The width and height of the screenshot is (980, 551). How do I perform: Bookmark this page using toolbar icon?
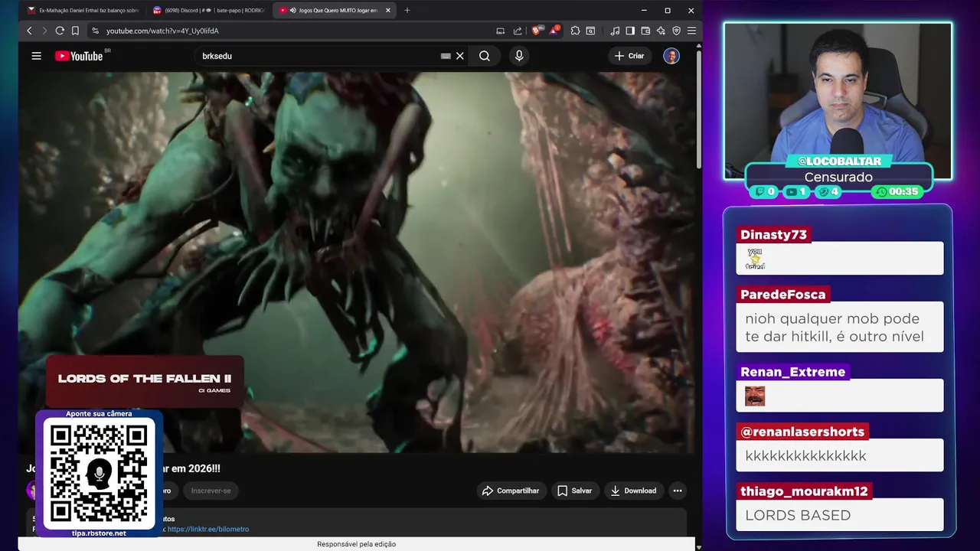pyautogui.click(x=75, y=31)
